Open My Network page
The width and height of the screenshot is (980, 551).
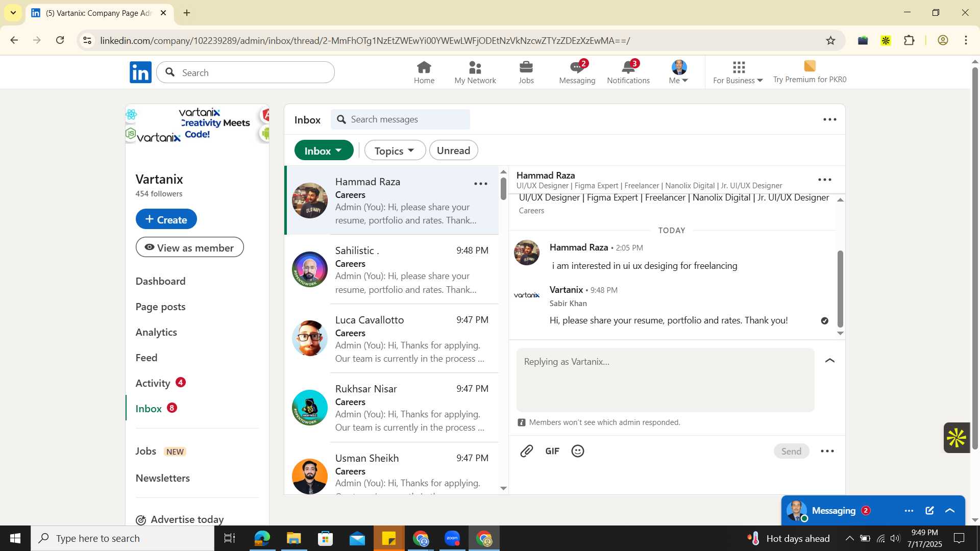tap(475, 72)
